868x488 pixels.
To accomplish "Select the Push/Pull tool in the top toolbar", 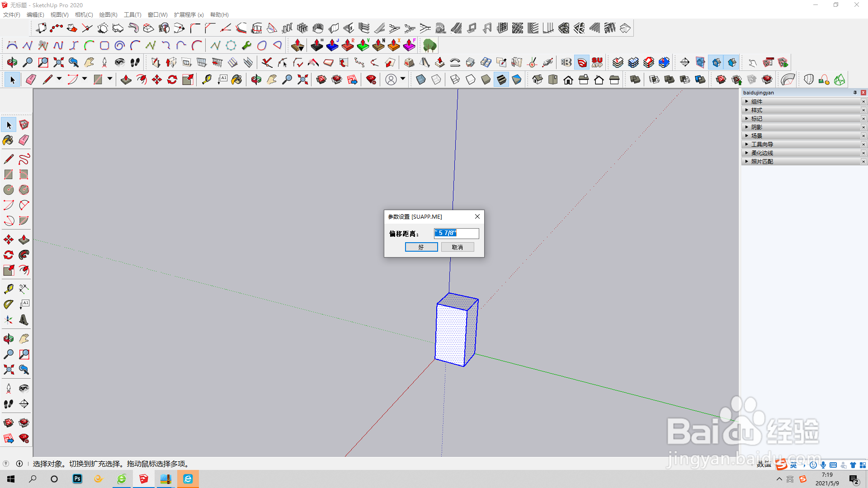I will [x=126, y=80].
